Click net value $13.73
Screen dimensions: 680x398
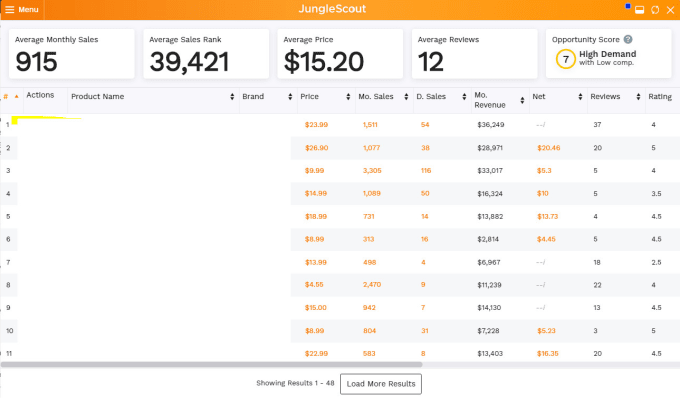pyautogui.click(x=547, y=216)
